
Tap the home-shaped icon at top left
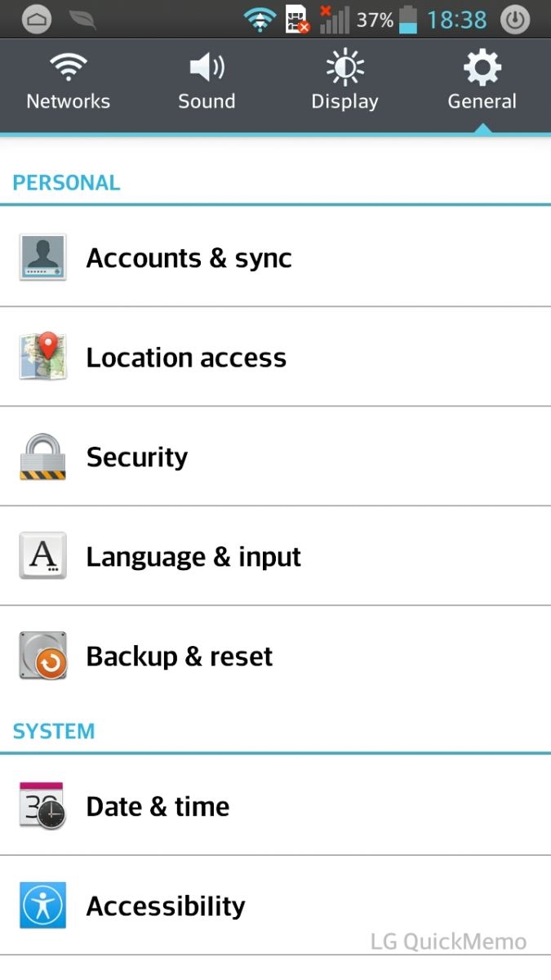(x=37, y=20)
